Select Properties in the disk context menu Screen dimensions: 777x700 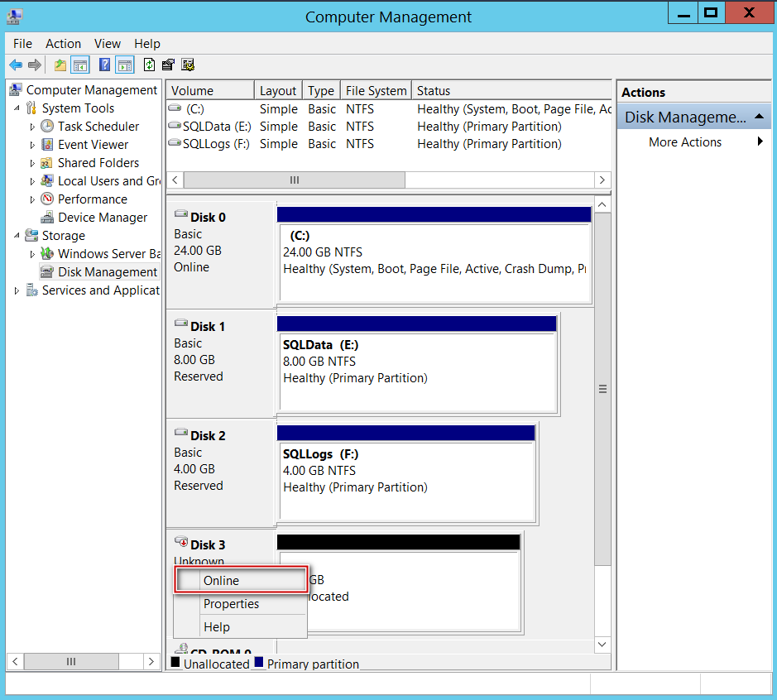[231, 604]
